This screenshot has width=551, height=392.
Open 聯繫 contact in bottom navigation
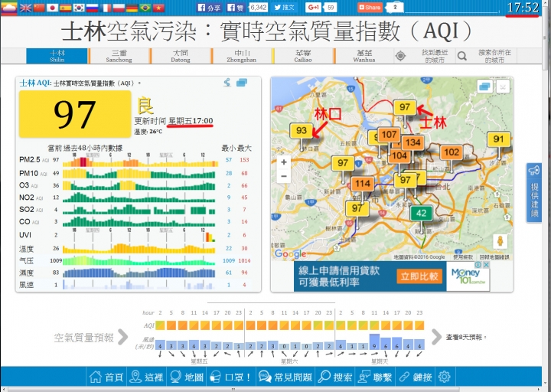tap(375, 377)
